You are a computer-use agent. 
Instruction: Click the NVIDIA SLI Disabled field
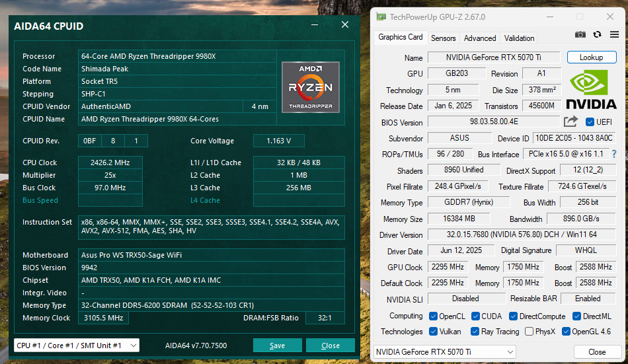(466, 299)
